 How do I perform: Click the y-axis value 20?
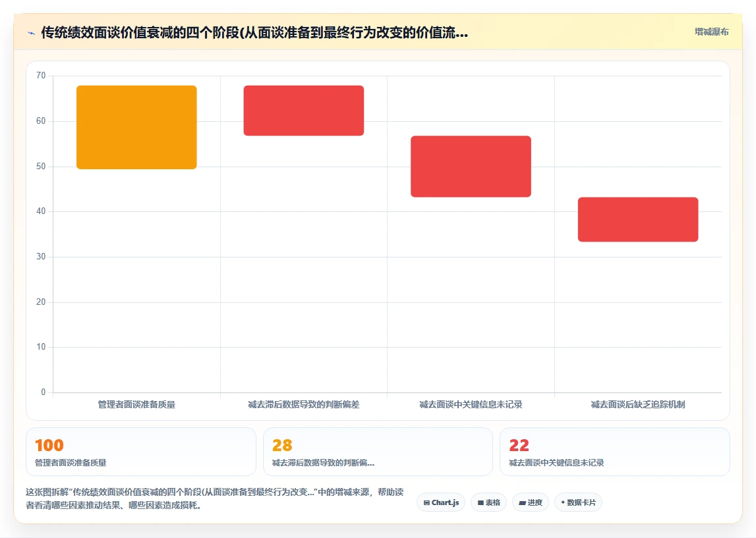pos(41,302)
